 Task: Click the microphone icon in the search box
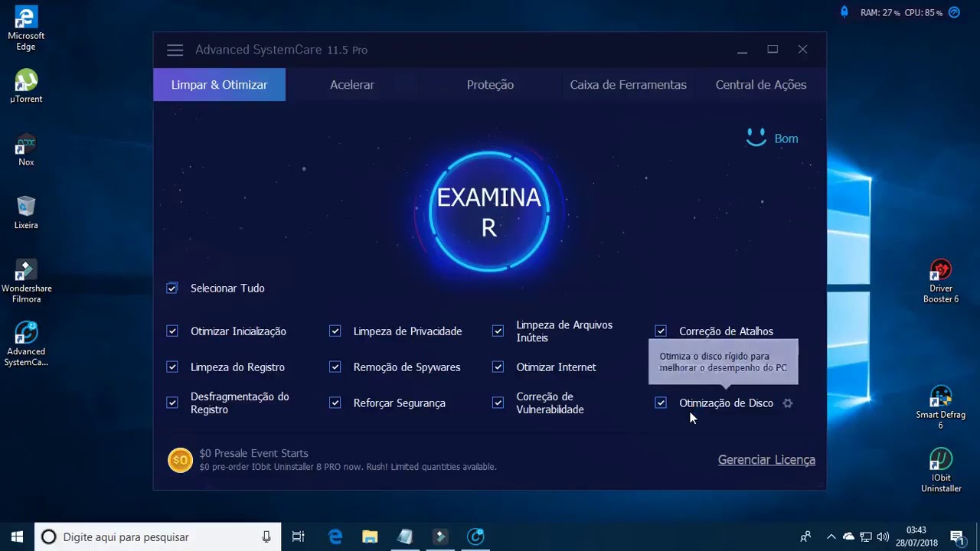(x=266, y=537)
